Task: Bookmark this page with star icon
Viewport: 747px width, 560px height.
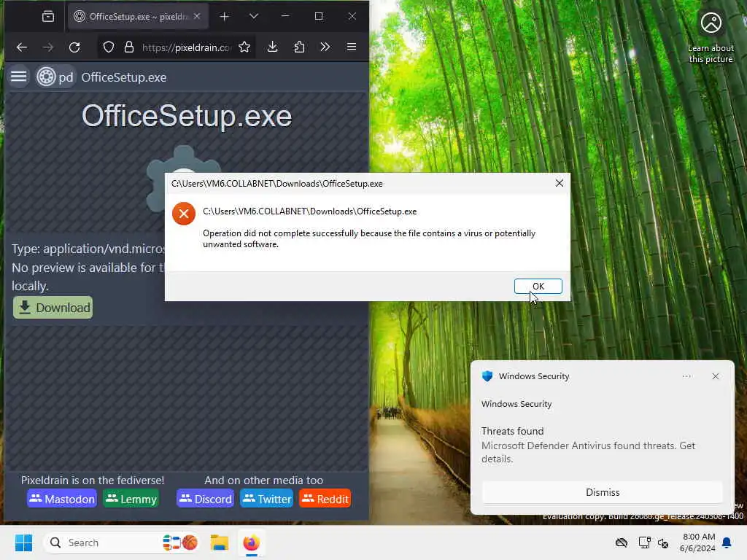Action: (x=244, y=47)
